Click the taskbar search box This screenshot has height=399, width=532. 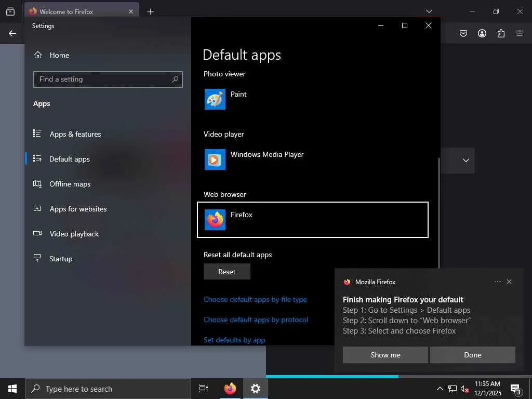pos(108,389)
